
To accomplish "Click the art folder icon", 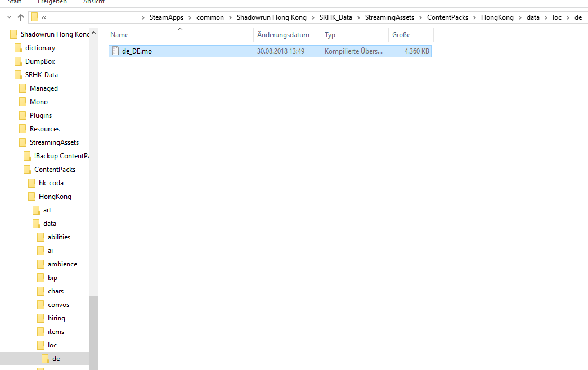I will tap(36, 210).
